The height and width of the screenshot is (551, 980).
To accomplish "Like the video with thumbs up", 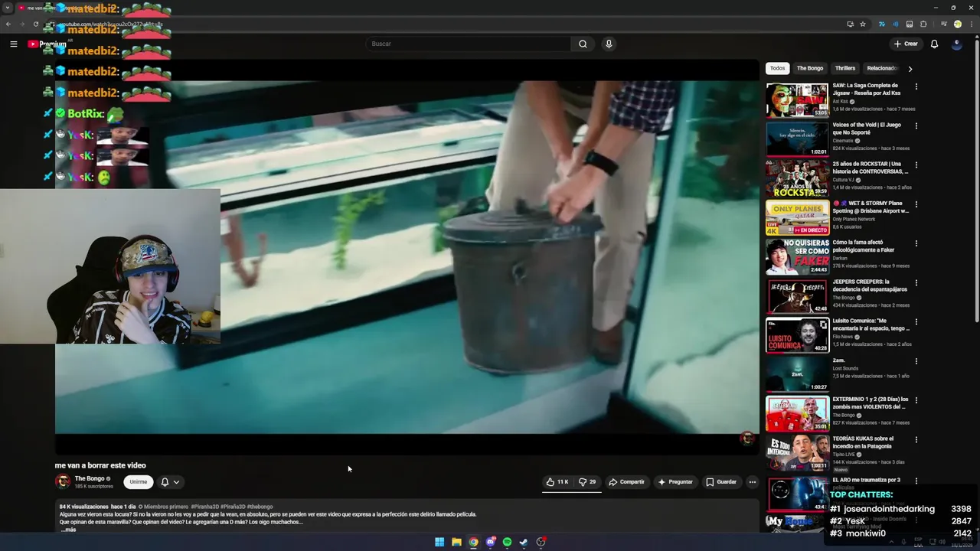I will coord(557,482).
